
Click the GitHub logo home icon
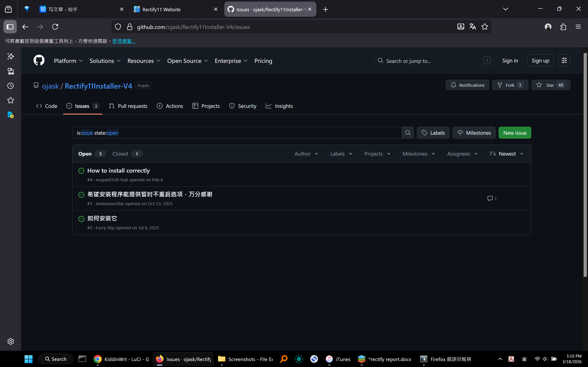click(39, 60)
